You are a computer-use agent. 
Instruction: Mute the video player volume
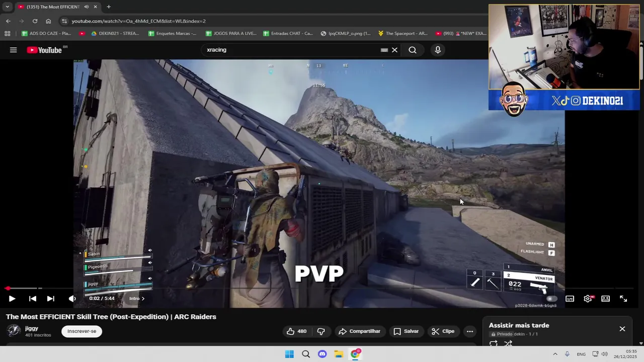[72, 299]
